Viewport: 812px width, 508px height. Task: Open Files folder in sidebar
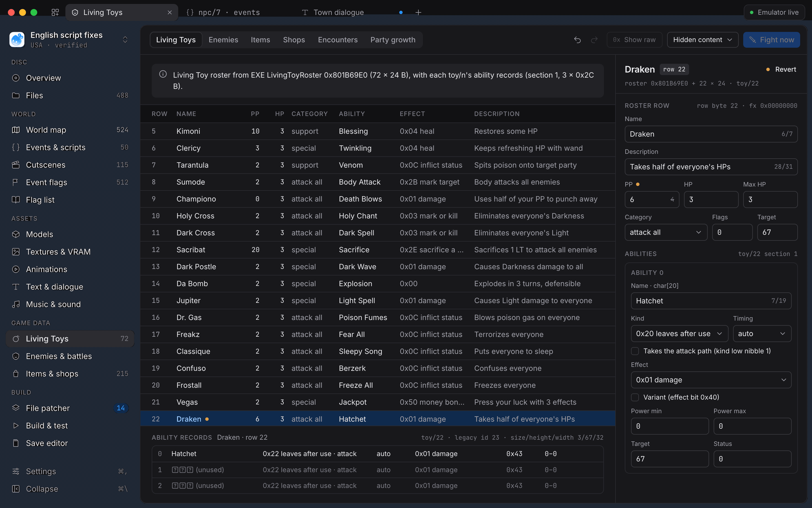[70, 95]
